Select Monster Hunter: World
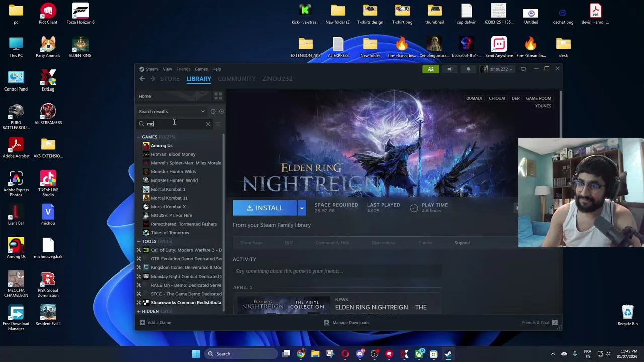Screen dimensions: 644x362 [x=174, y=180]
